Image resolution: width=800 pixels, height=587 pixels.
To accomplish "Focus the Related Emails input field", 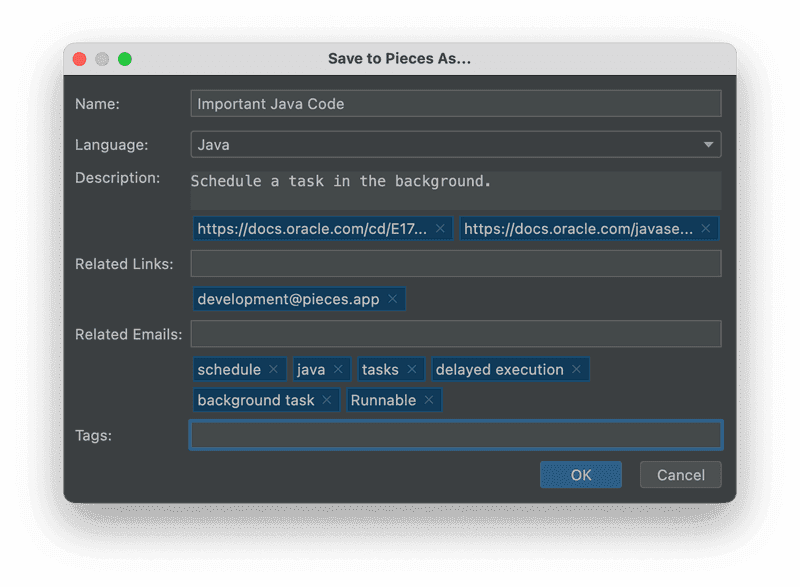I will 455,334.
